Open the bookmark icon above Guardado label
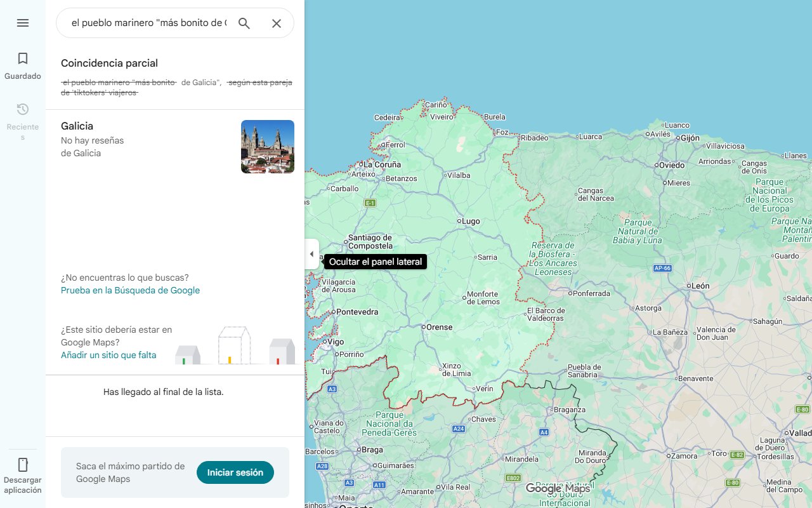812x508 pixels. click(23, 58)
